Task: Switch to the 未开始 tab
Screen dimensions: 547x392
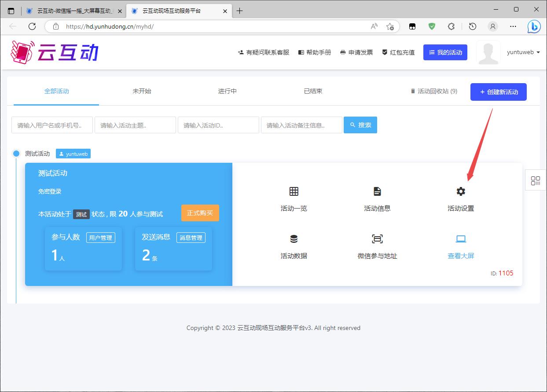Action: 142,91
